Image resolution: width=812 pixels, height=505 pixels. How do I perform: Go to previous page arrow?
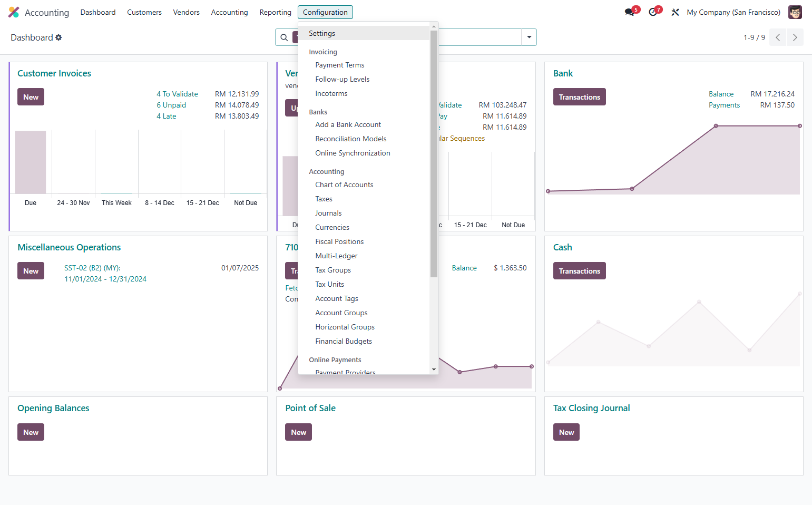point(778,37)
